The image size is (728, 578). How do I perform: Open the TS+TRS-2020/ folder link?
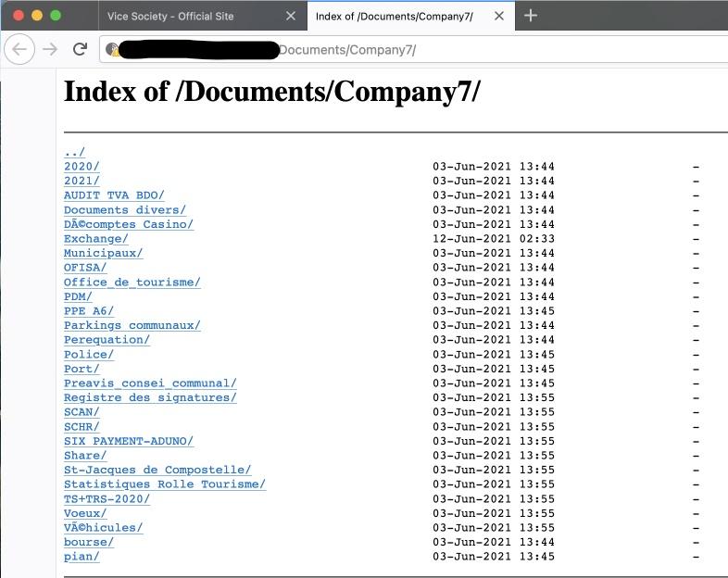(x=107, y=498)
